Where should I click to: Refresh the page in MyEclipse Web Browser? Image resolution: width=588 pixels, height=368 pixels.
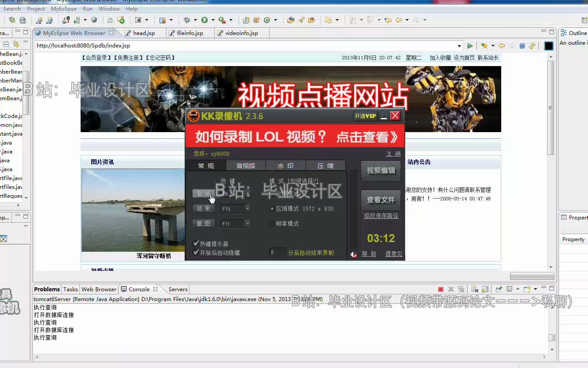point(532,46)
